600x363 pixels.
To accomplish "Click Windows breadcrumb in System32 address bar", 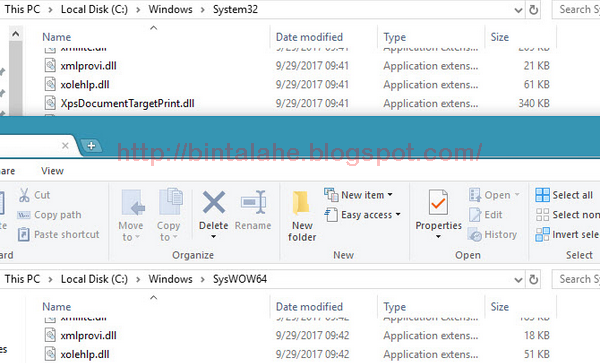I will (x=171, y=10).
